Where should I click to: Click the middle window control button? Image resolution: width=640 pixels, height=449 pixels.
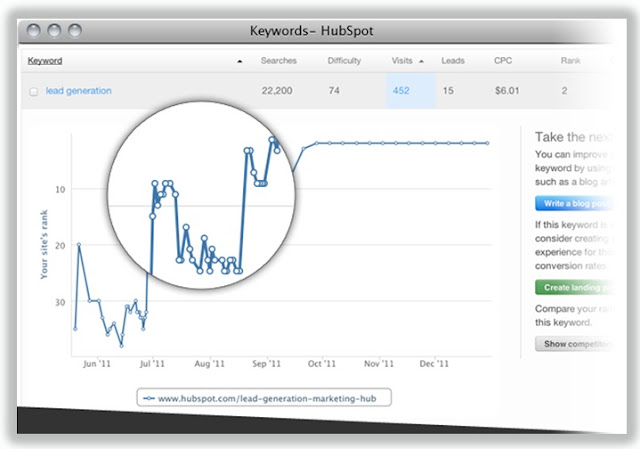(54, 31)
